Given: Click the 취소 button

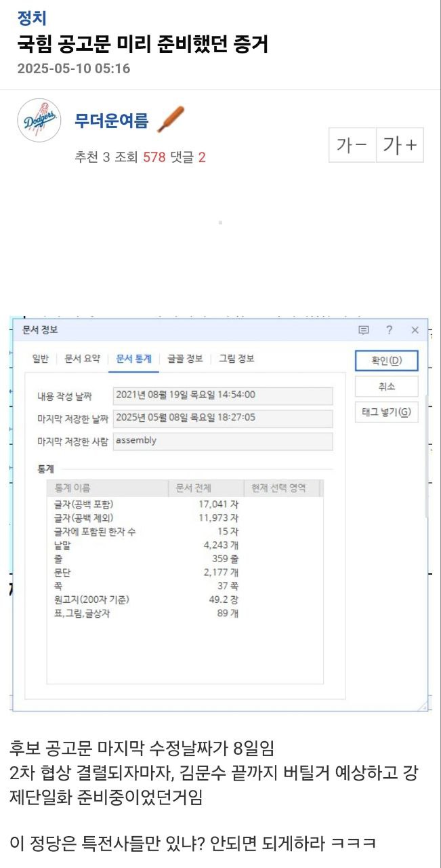Looking at the screenshot, I should coord(386,387).
